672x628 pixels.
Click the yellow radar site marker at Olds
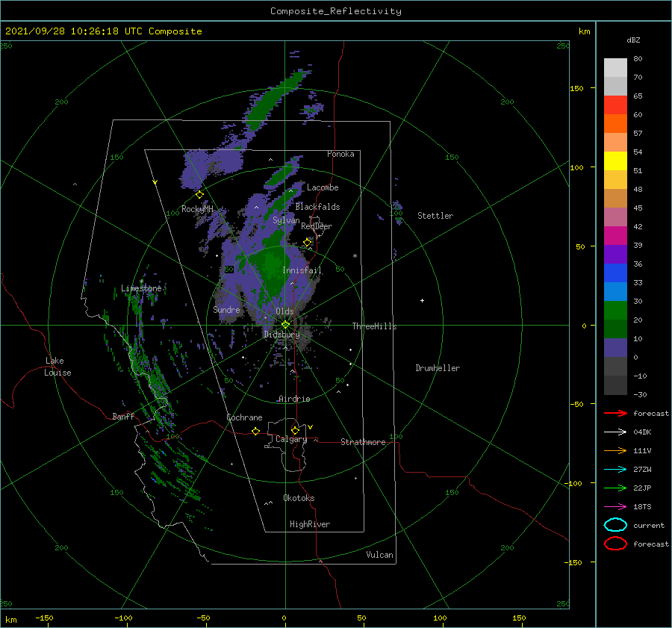click(x=285, y=325)
